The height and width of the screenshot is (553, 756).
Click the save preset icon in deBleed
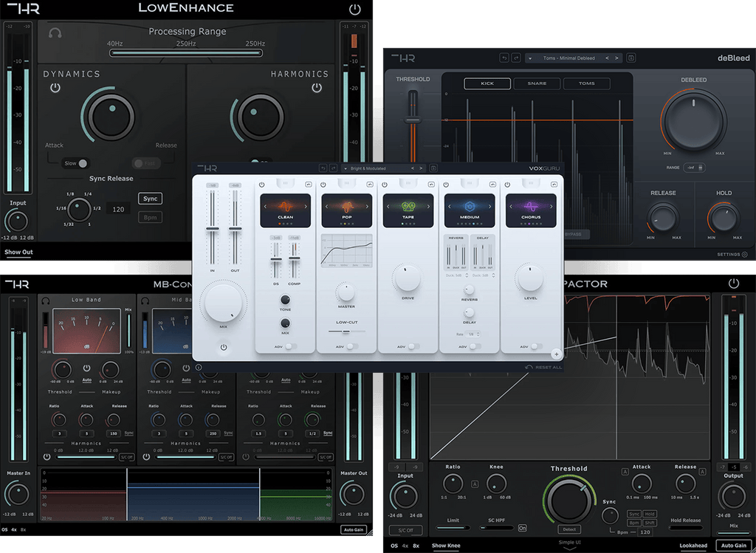631,58
